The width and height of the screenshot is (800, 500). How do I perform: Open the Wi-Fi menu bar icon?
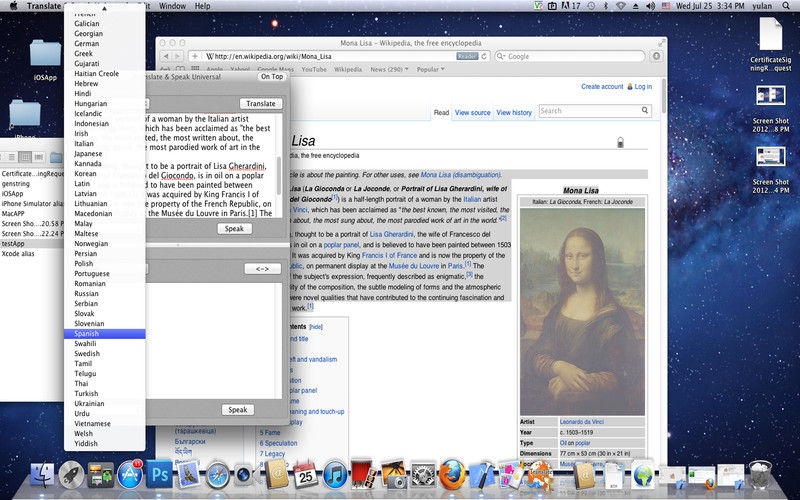(621, 6)
